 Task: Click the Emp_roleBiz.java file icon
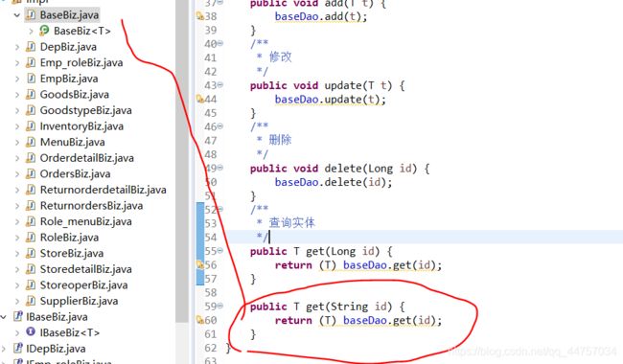(x=31, y=62)
